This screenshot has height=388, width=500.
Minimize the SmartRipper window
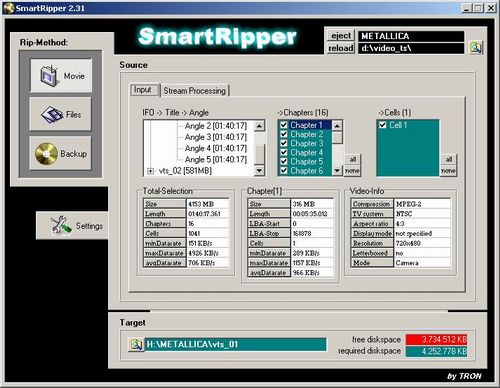pyautogui.click(x=467, y=8)
